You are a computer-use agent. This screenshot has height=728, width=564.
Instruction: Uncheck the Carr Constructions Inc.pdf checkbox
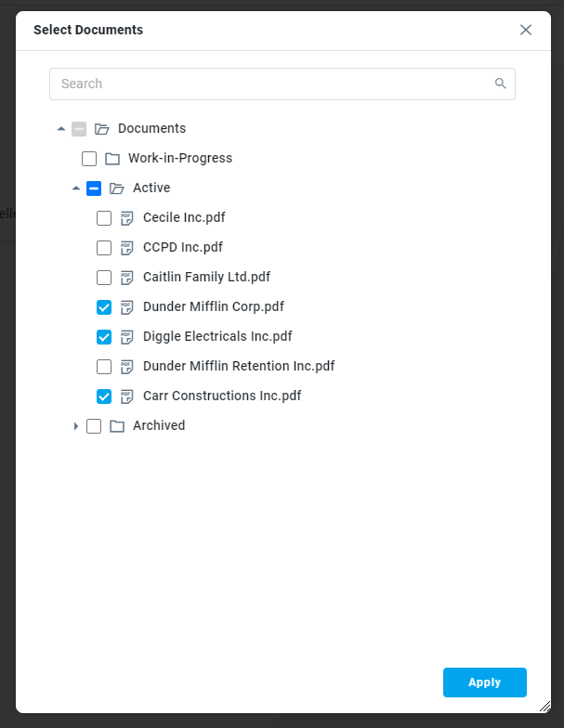click(x=104, y=396)
